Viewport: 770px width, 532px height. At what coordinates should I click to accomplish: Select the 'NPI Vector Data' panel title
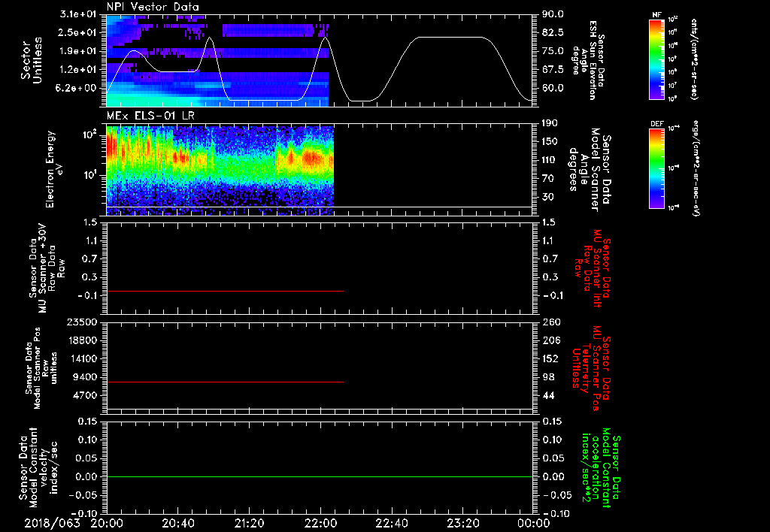153,7
